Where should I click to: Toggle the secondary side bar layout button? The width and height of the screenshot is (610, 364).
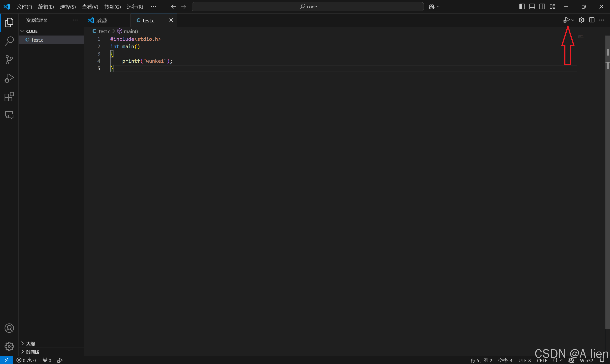(x=542, y=7)
